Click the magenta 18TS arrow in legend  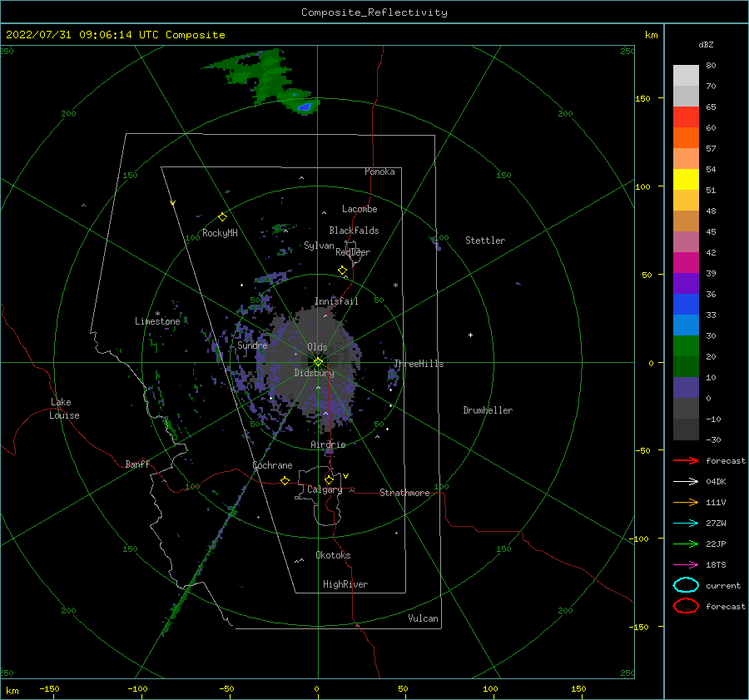(686, 565)
